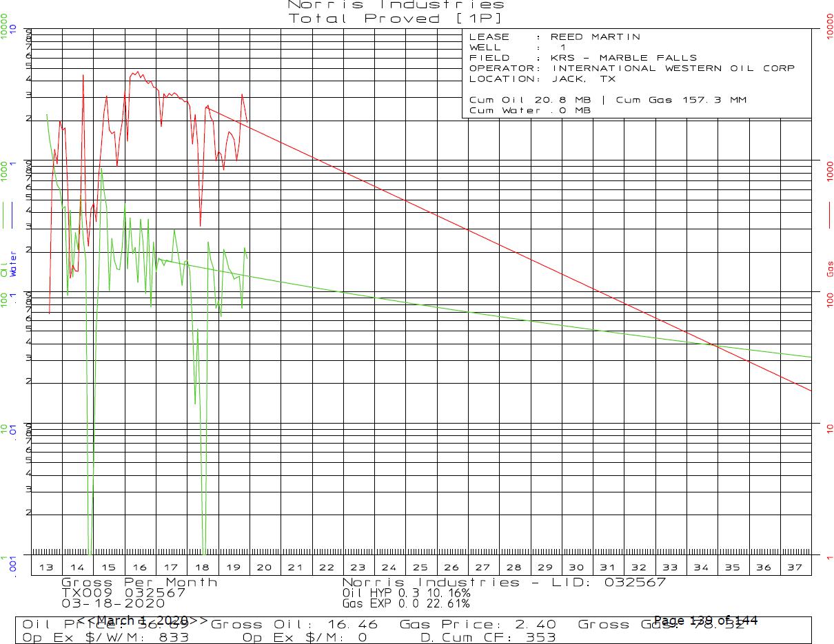Image resolution: width=834 pixels, height=644 pixels.
Task: Select year 20 on the time axis
Action: click(265, 567)
